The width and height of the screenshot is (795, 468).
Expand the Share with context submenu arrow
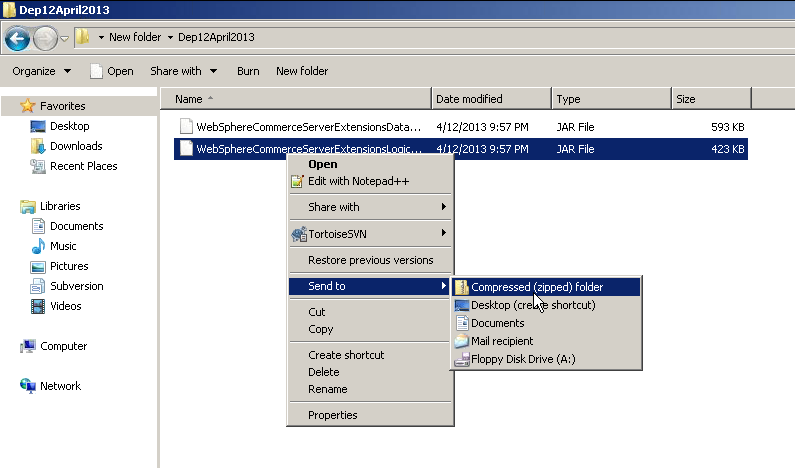(x=443, y=207)
